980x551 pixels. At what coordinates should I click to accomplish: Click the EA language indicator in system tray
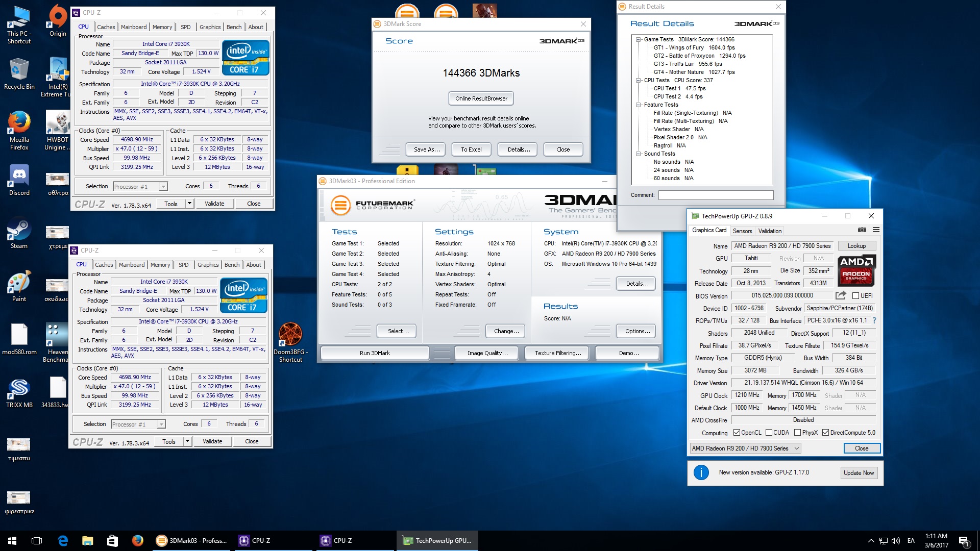911,541
